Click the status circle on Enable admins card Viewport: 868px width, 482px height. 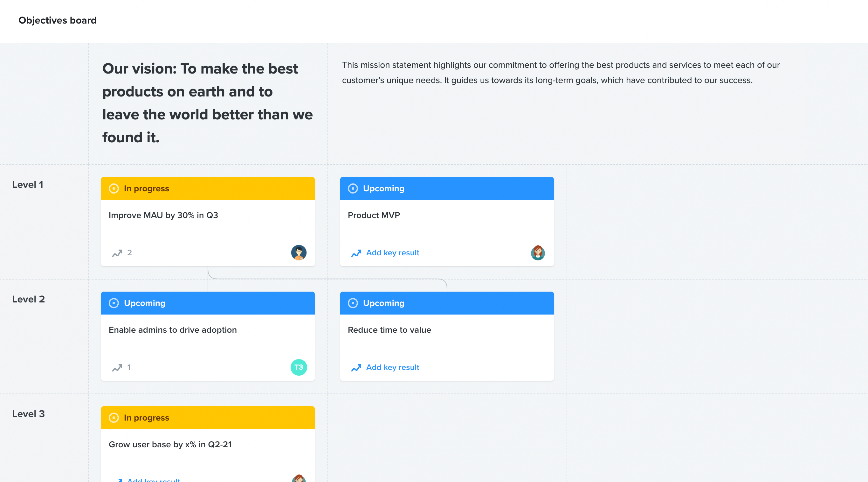click(114, 303)
